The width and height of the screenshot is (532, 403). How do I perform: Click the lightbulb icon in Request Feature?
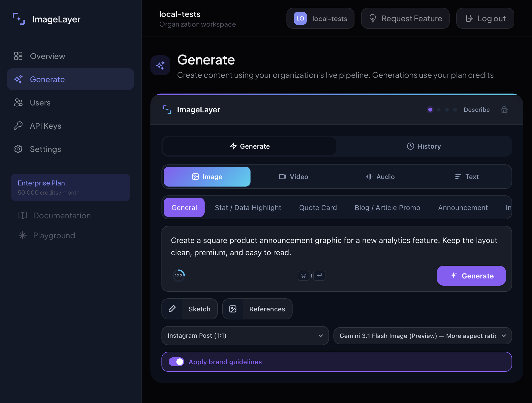click(x=373, y=18)
